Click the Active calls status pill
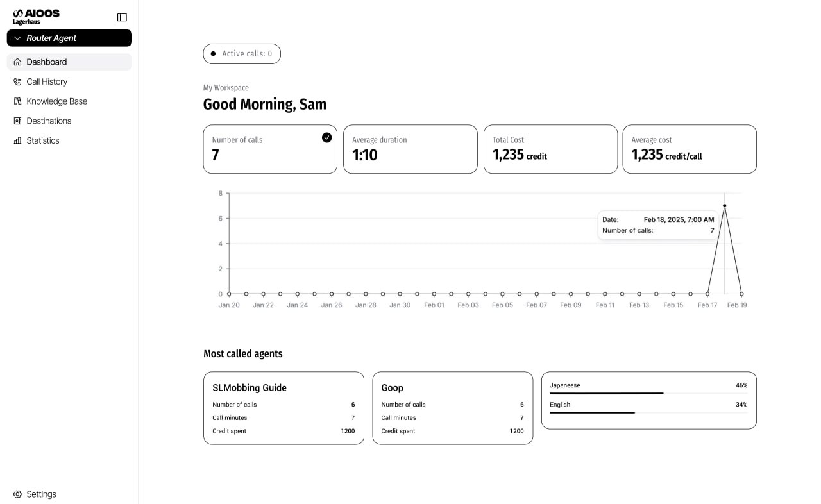The width and height of the screenshot is (821, 504). point(242,54)
